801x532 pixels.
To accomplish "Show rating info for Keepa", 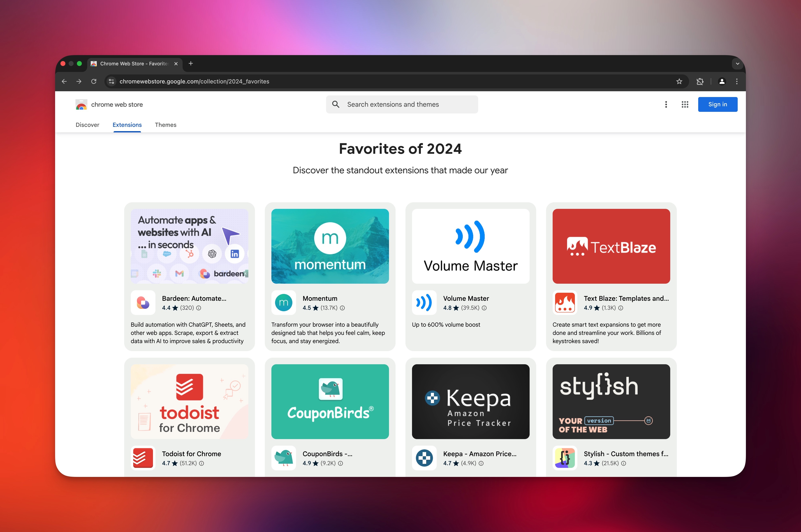I will 481,464.
